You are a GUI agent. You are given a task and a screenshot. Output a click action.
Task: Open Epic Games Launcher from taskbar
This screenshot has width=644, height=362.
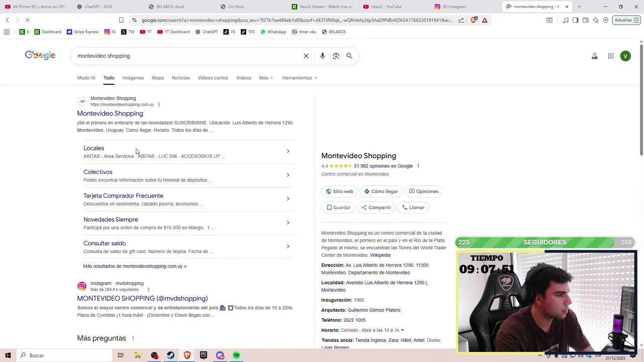pyautogui.click(x=203, y=355)
